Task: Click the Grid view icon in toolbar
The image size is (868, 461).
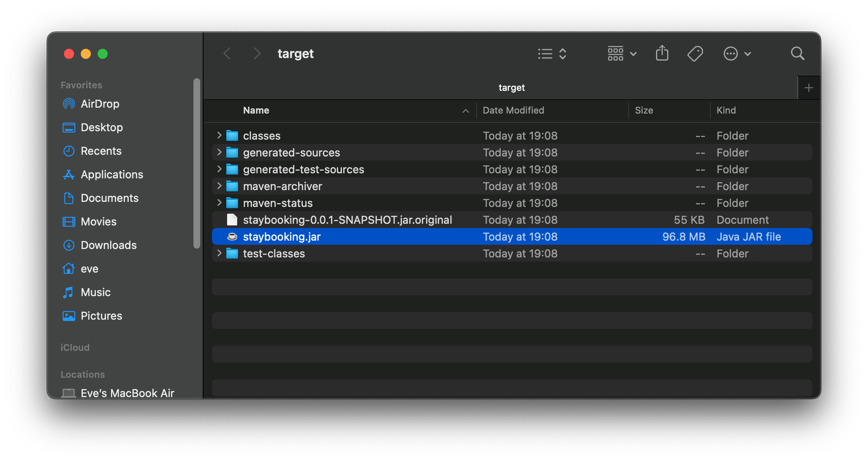Action: 615,53
